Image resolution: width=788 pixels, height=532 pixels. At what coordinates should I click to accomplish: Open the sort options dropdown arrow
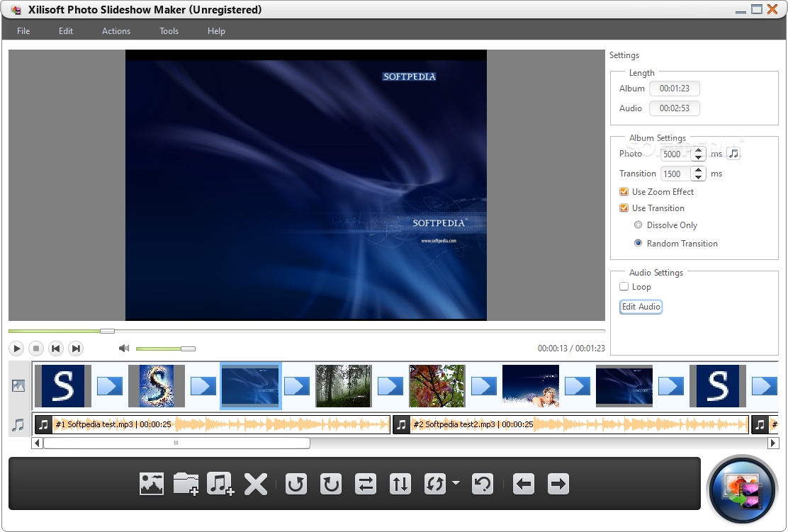coord(456,483)
